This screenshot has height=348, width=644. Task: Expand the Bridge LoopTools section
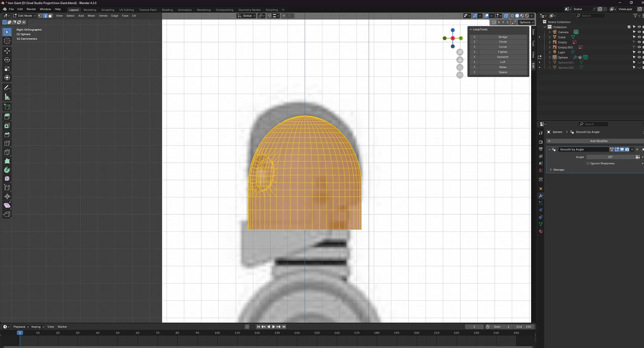[x=474, y=37]
